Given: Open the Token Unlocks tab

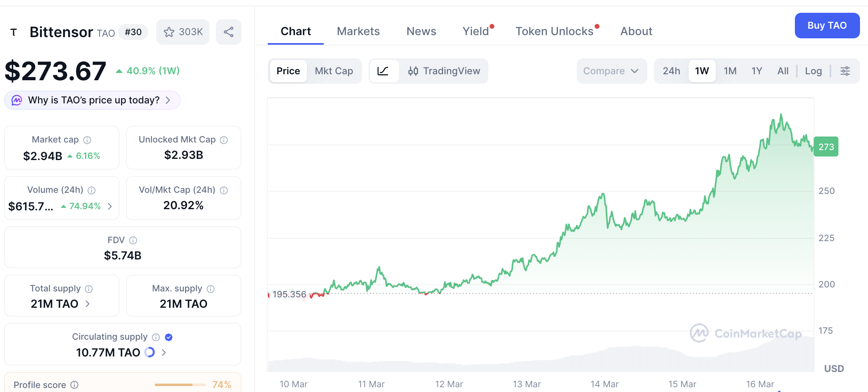Looking at the screenshot, I should 554,31.
